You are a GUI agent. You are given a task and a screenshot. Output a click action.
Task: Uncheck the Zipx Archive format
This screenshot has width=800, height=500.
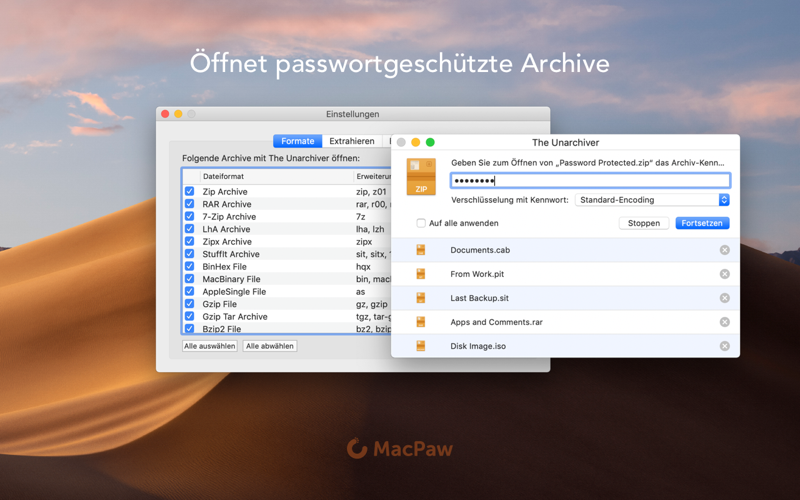[189, 241]
